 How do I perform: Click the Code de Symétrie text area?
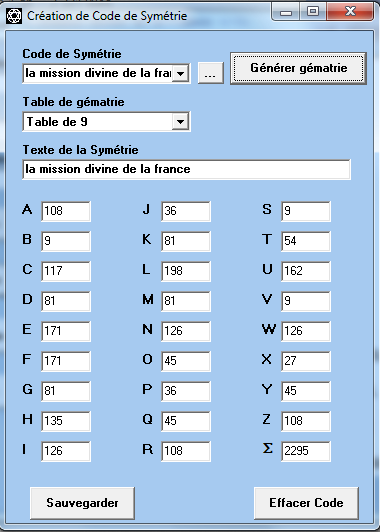click(98, 73)
